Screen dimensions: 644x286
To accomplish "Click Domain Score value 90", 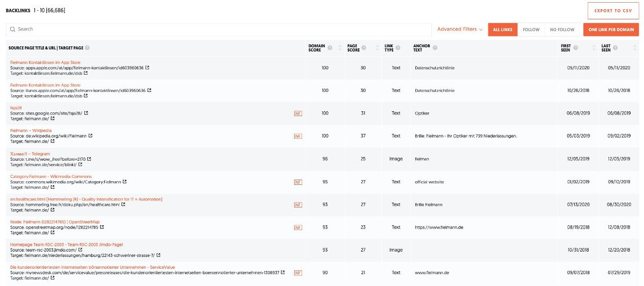I will click(325, 273).
